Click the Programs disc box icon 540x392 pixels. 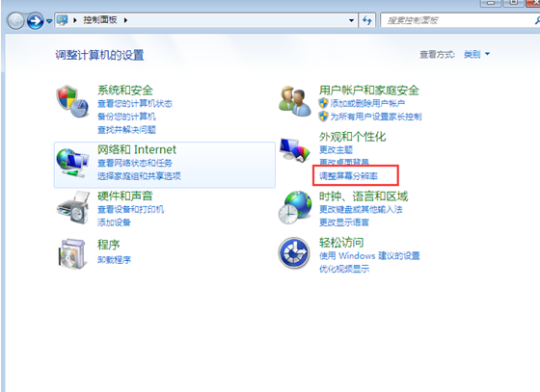[x=72, y=253]
